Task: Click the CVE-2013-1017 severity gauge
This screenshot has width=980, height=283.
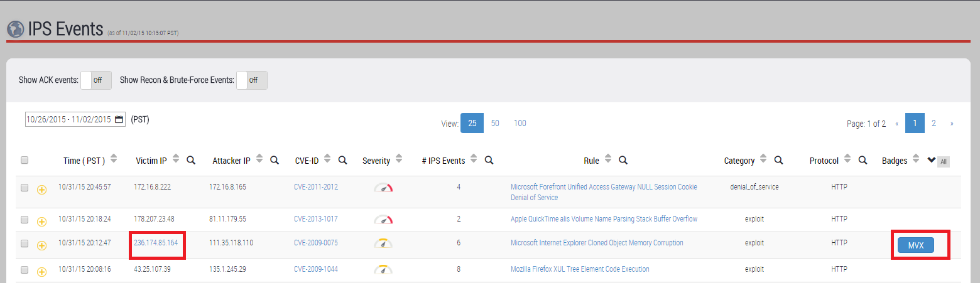Action: [x=383, y=220]
